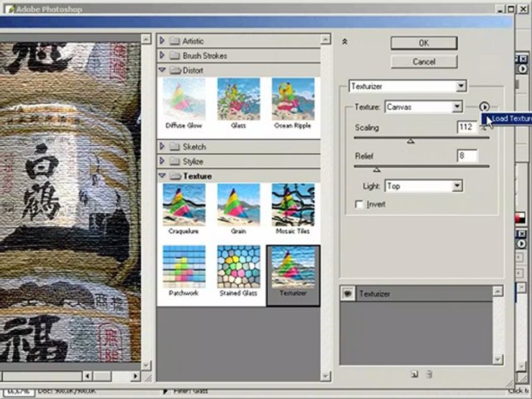Viewport: 532px width, 399px height.
Task: Click the preview zoom percentage field
Action: (x=19, y=392)
